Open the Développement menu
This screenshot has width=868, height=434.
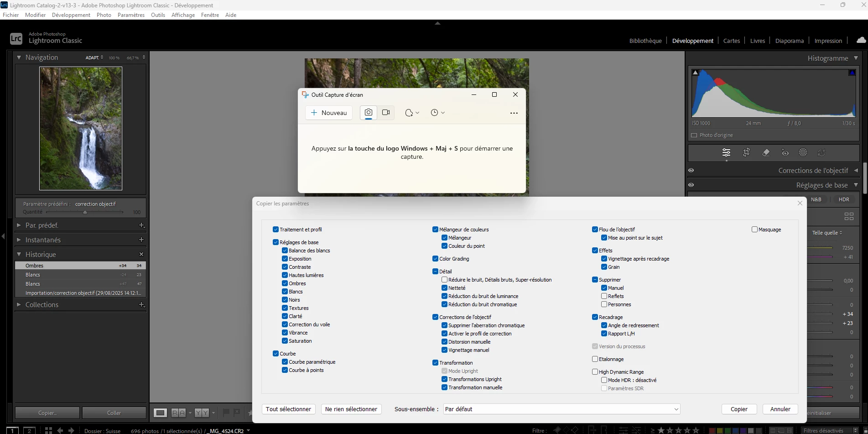click(71, 15)
